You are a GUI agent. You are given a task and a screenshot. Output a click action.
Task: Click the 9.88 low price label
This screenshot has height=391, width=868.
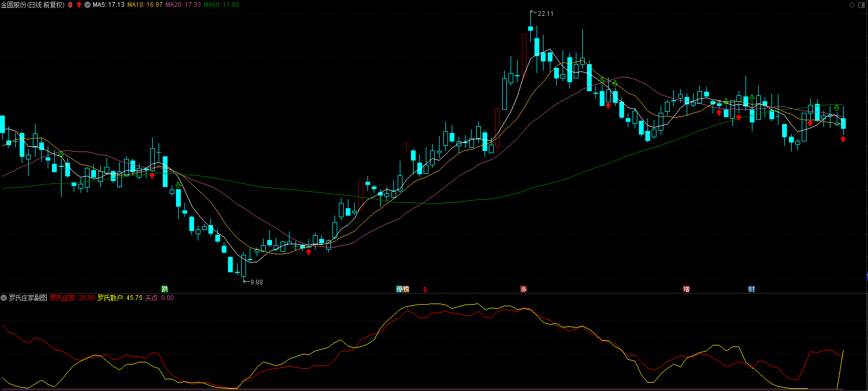257,282
